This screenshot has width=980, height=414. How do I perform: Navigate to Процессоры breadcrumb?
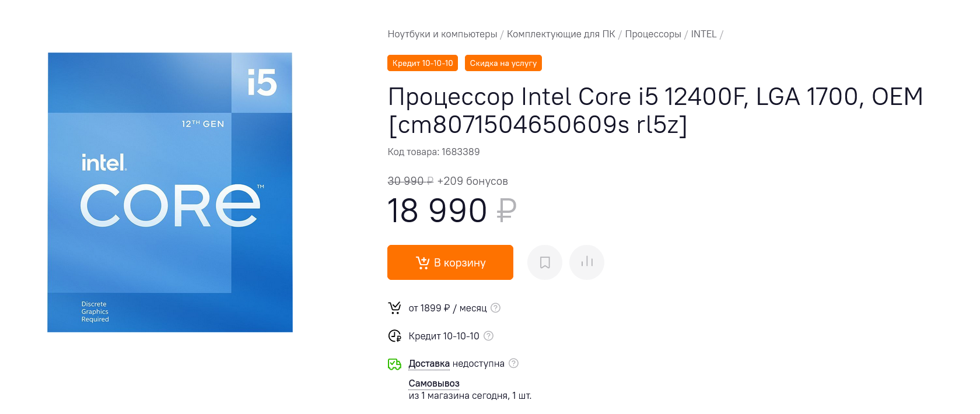point(653,34)
